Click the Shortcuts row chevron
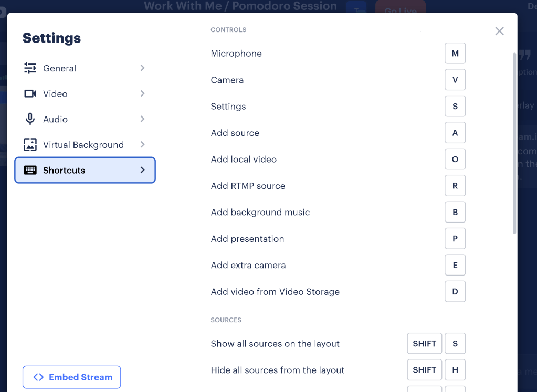 click(142, 170)
